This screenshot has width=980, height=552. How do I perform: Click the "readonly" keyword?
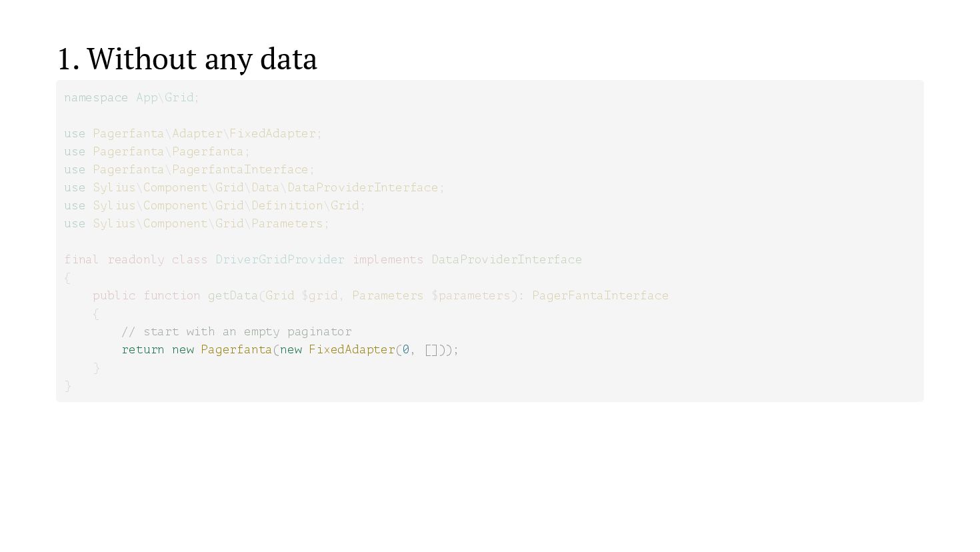tap(136, 259)
